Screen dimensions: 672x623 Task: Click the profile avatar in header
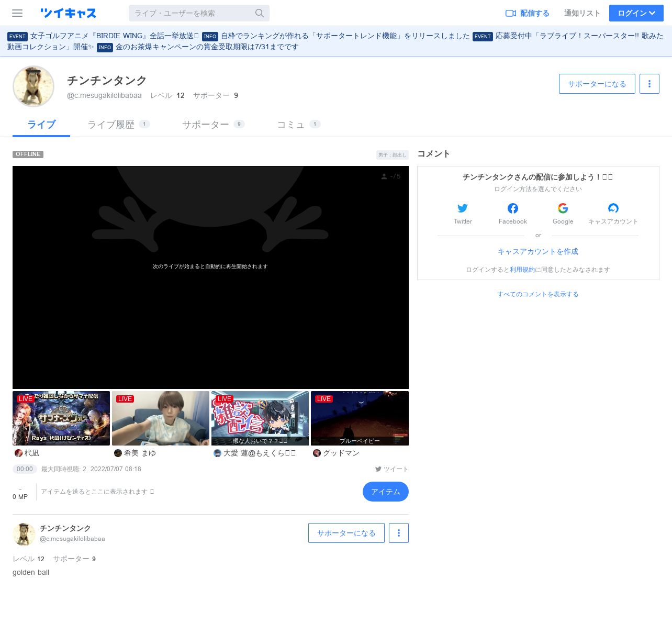click(33, 86)
